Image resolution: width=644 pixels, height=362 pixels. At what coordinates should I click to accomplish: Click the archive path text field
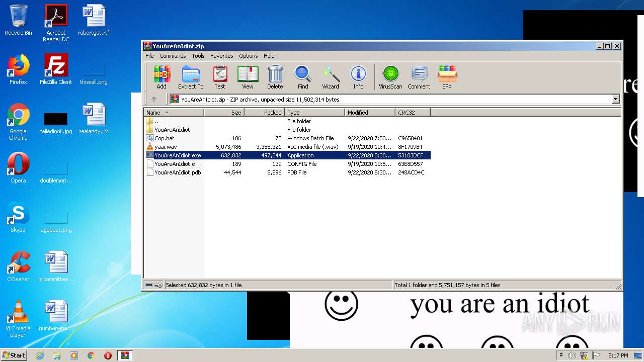pyautogui.click(x=390, y=99)
